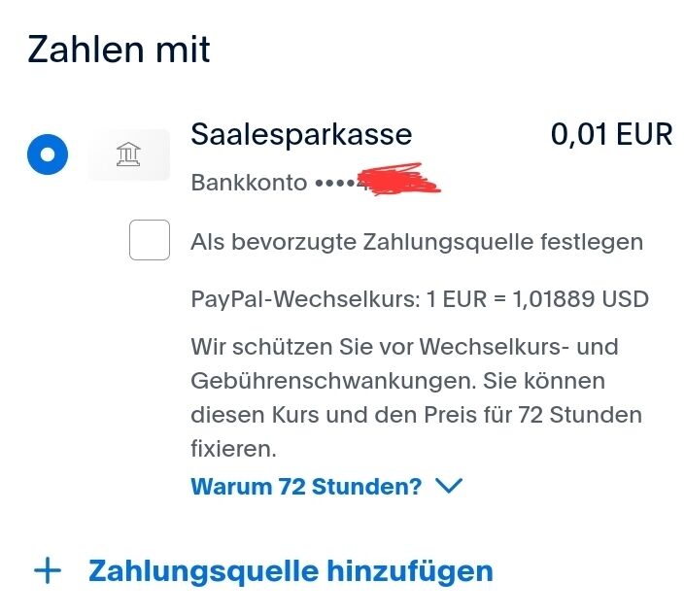This screenshot has height=616, width=685.
Task: Click the gray tile behind the bank icon
Action: (128, 154)
